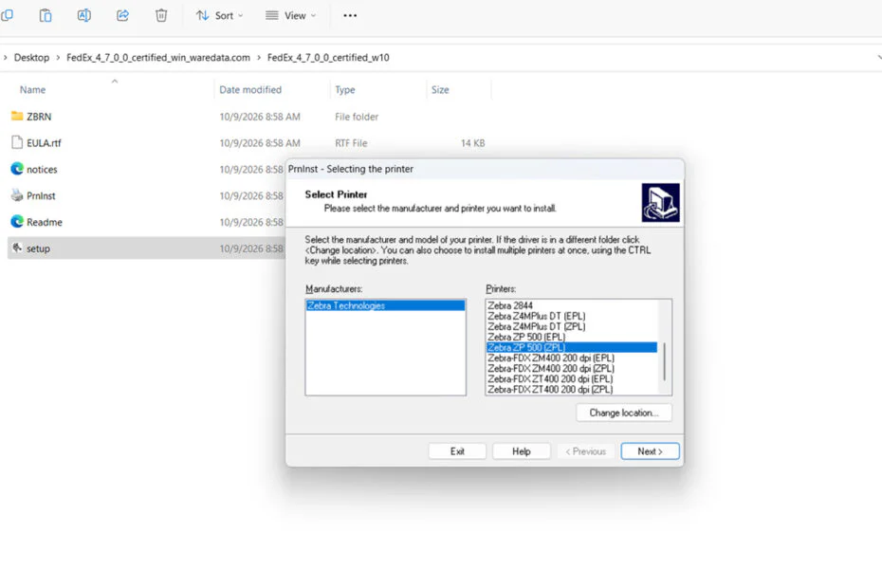Select the setup application icon
This screenshot has height=588, width=882.
click(x=17, y=248)
